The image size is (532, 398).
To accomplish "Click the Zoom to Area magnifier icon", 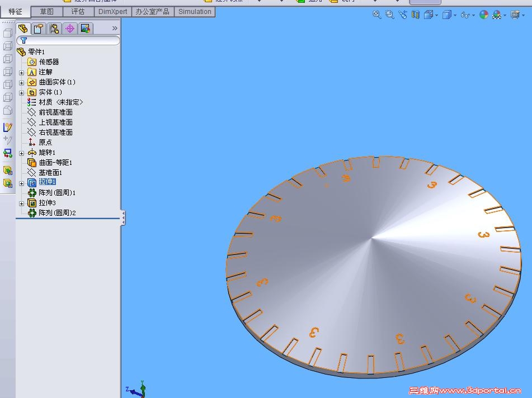I will point(389,15).
